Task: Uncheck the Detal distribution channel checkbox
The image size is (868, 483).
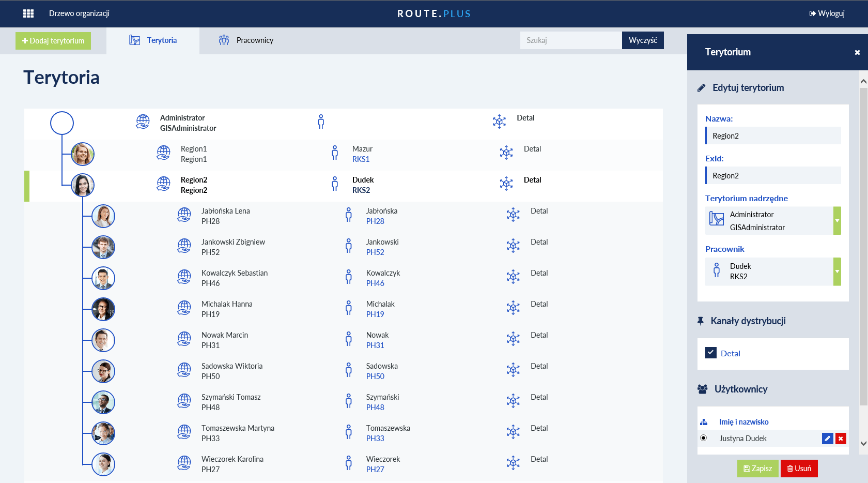Action: [x=710, y=353]
